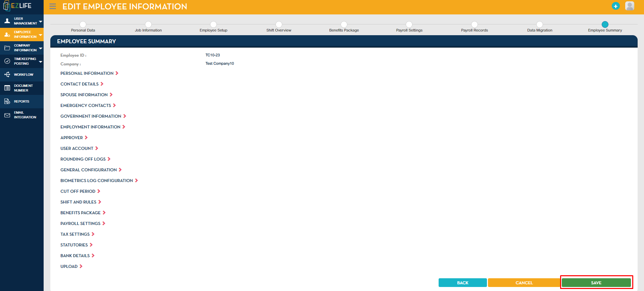Image resolution: width=644 pixels, height=291 pixels.
Task: Open Workflow in the sidebar
Action: [22, 74]
